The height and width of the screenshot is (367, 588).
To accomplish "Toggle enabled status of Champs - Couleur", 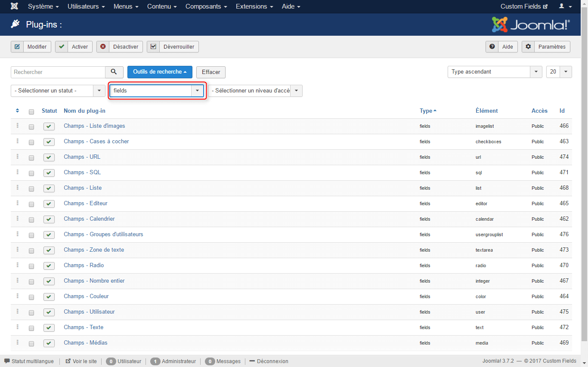I will point(49,297).
